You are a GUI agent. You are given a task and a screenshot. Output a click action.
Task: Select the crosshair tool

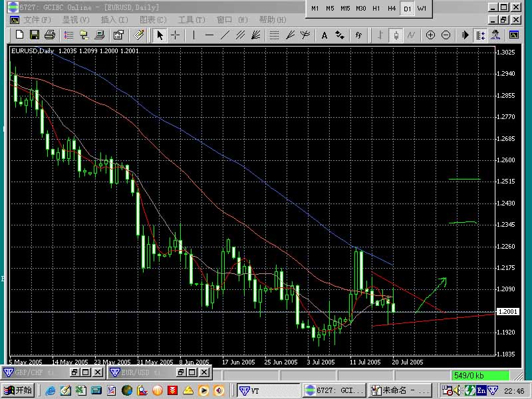tap(175, 35)
